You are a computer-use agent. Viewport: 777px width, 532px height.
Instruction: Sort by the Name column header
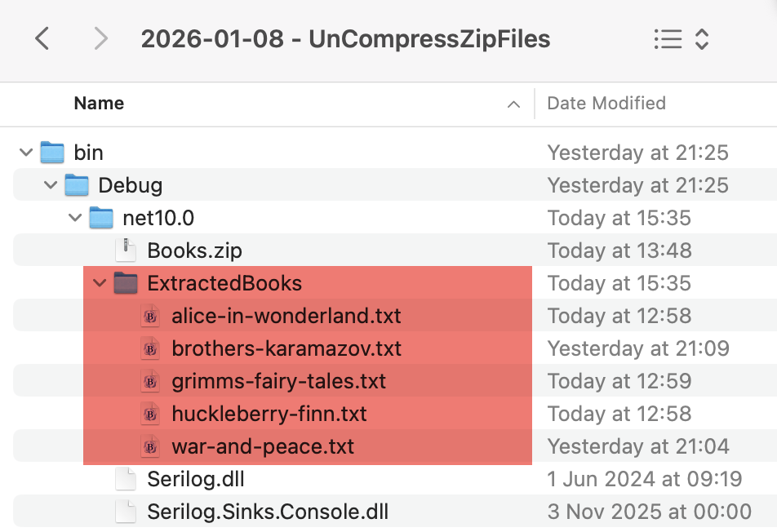pos(98,104)
